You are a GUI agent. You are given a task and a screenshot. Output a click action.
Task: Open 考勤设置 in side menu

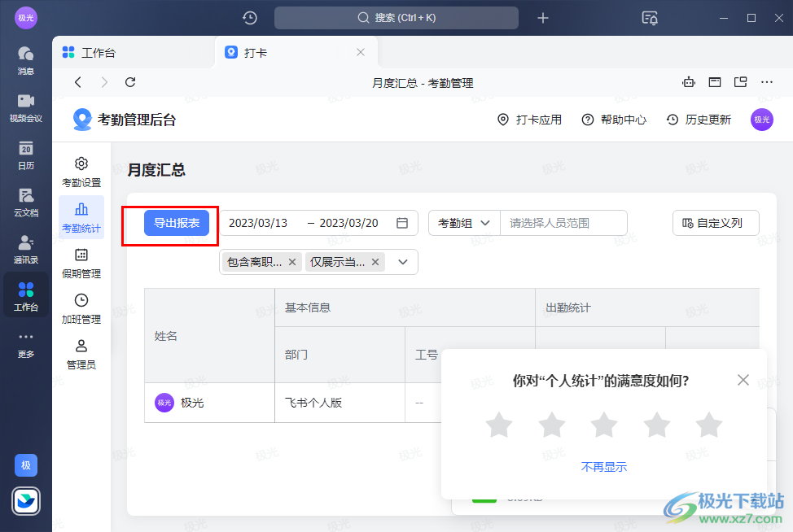point(81,172)
